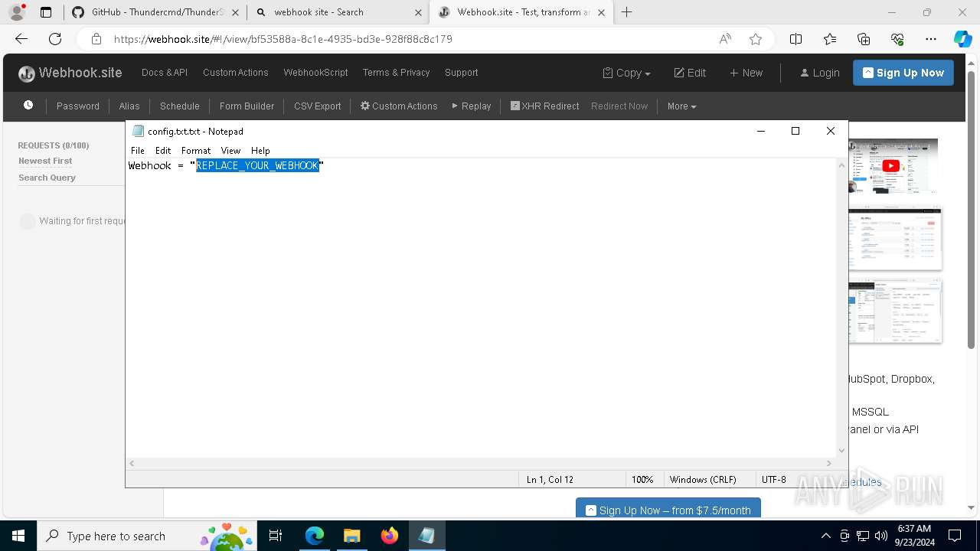980x551 pixels.
Task: Click Sign Up Now from $7.5/month
Action: click(668, 510)
